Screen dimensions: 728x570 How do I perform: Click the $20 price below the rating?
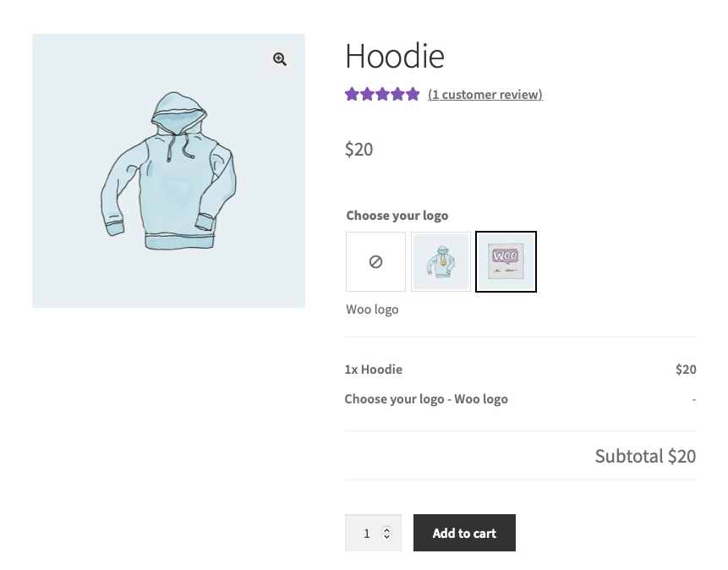[x=359, y=150]
